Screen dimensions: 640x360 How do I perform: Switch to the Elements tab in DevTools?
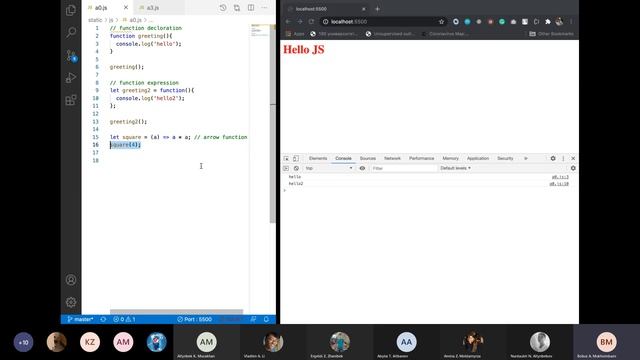318,158
